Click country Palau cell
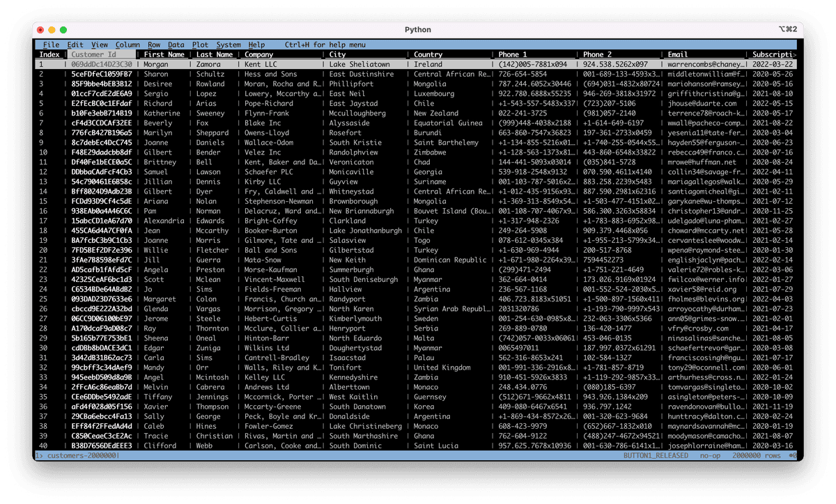 (424, 358)
